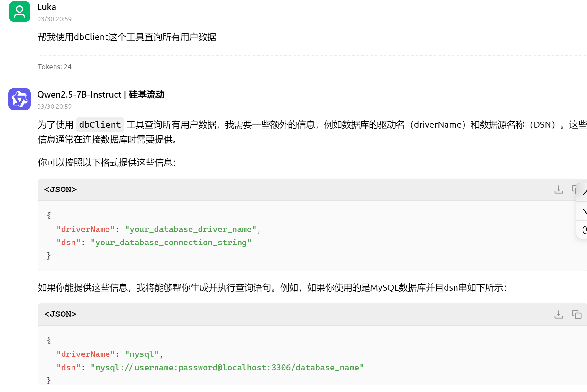Click Luka's green user avatar
Image resolution: width=587 pixels, height=392 pixels.
(x=19, y=12)
